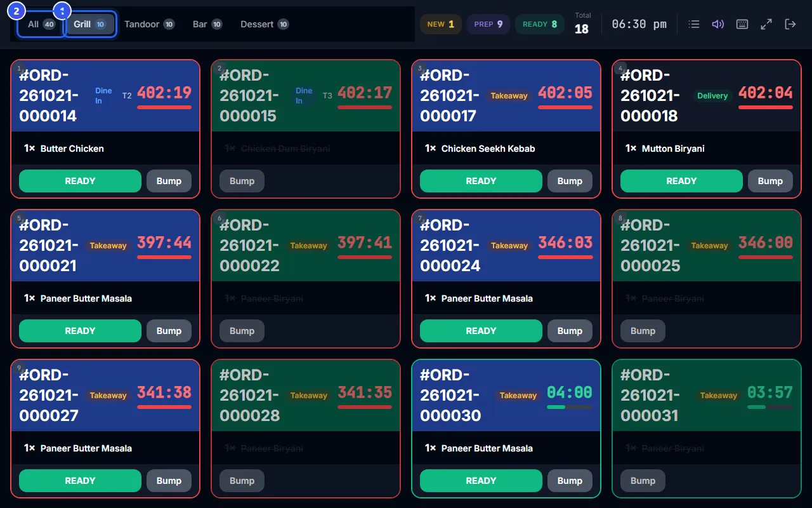Select order header #ORD-261021-000028
The width and height of the screenshot is (812, 508).
(x=250, y=395)
